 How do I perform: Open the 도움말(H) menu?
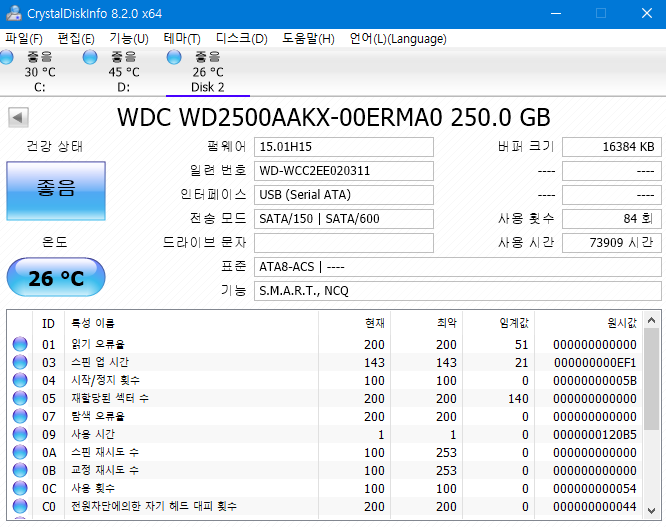tap(308, 39)
